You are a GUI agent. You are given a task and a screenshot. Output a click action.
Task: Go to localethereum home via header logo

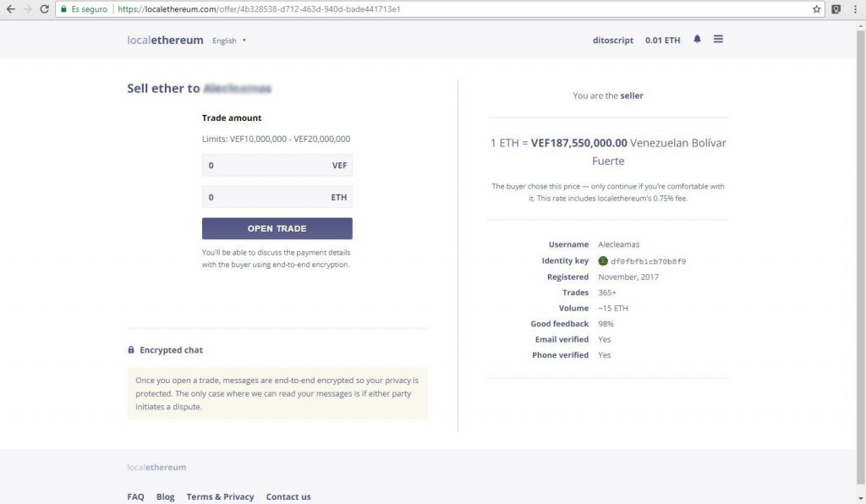click(165, 40)
